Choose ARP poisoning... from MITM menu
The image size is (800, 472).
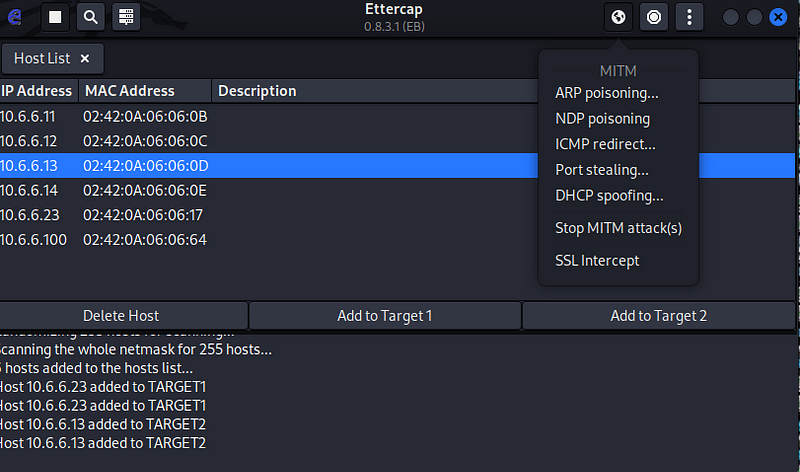[607, 93]
